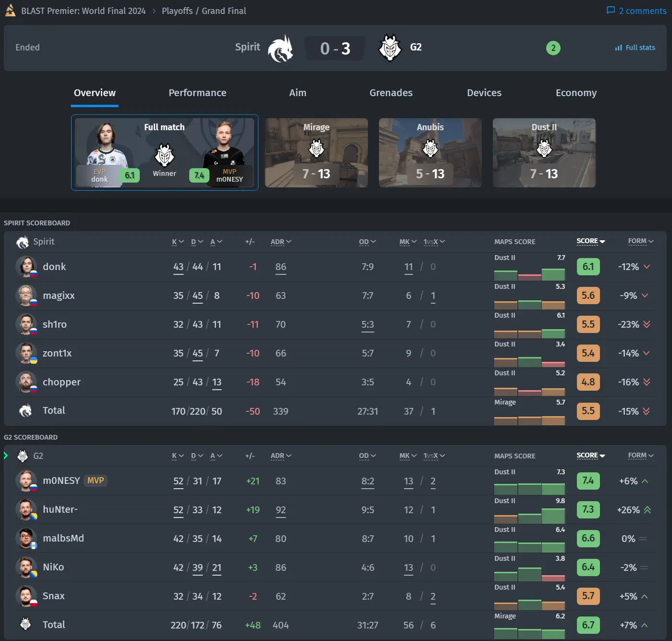
Task: Click Spirit logo in the Total row
Action: [x=25, y=411]
